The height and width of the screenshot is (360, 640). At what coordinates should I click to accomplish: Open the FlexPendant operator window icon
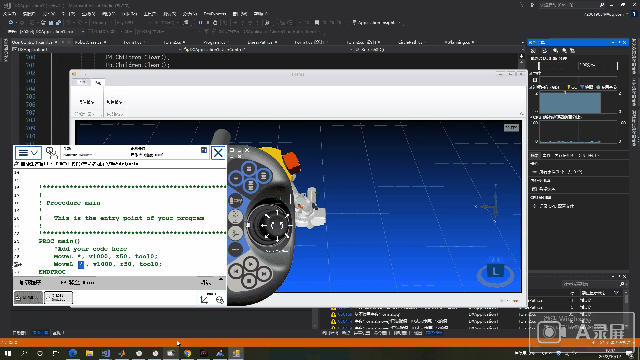click(x=51, y=153)
